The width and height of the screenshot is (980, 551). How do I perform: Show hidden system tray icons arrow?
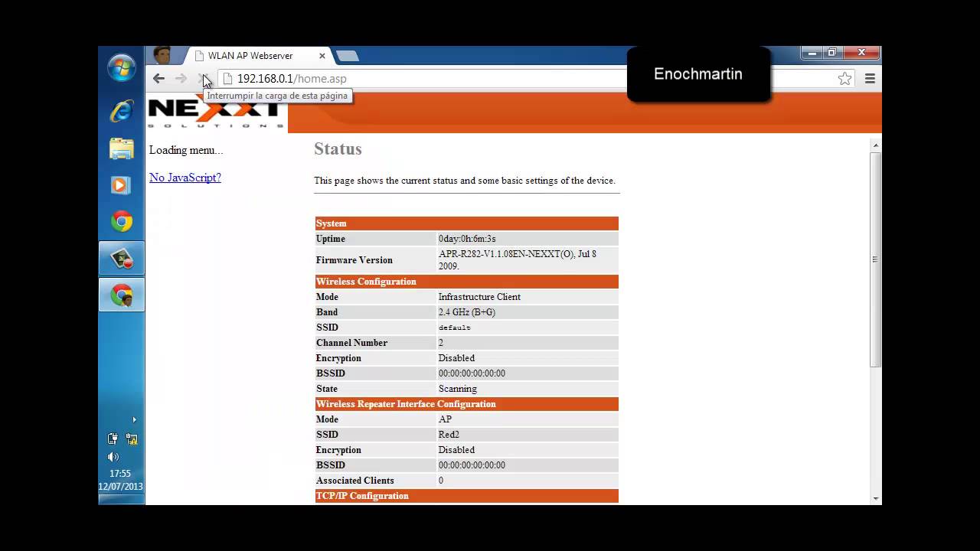pyautogui.click(x=134, y=419)
